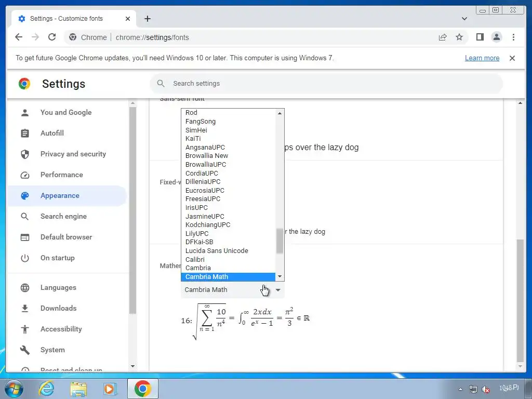Image resolution: width=532 pixels, height=399 pixels.
Task: Collapse the Cambria Math font dropdown
Action: point(232,290)
